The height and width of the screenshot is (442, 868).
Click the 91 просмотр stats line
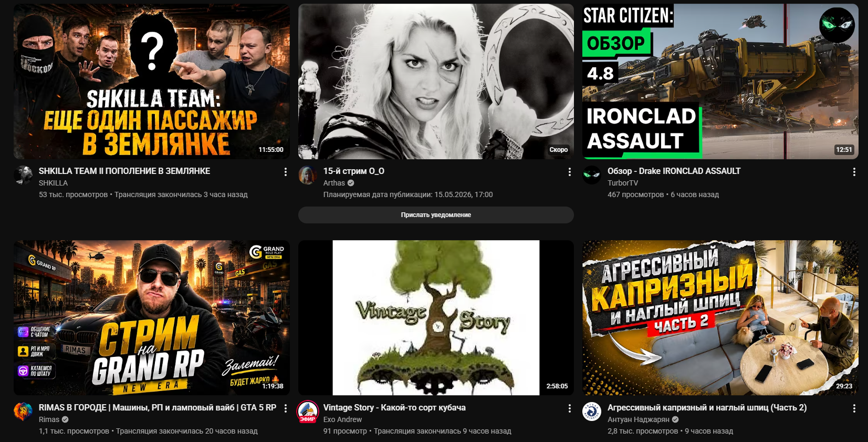point(417,431)
